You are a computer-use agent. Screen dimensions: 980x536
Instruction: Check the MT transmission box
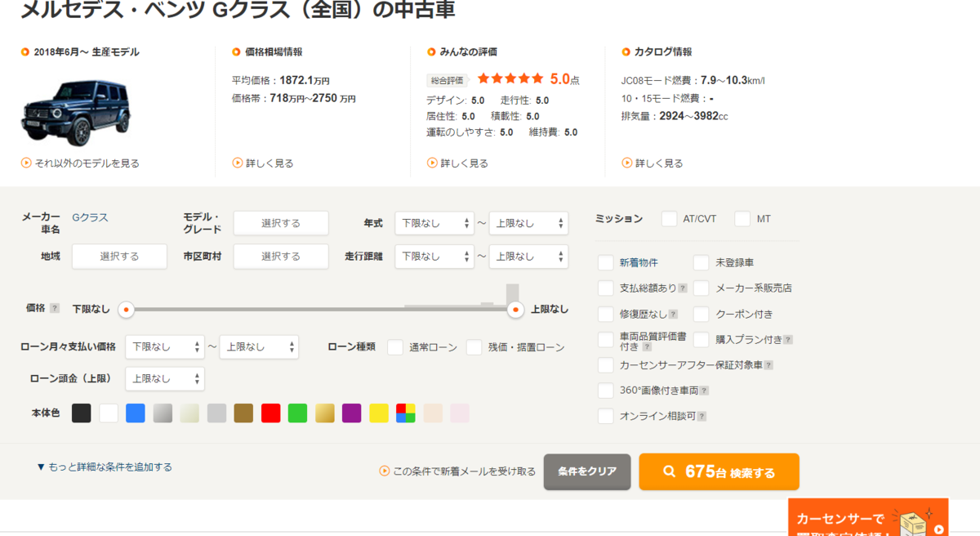click(x=742, y=219)
